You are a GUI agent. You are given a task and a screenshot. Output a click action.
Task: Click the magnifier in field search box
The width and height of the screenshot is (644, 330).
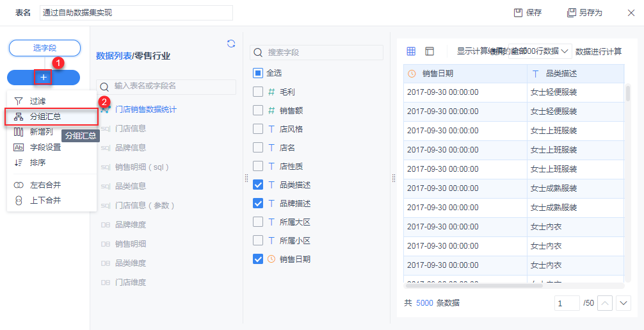click(258, 53)
